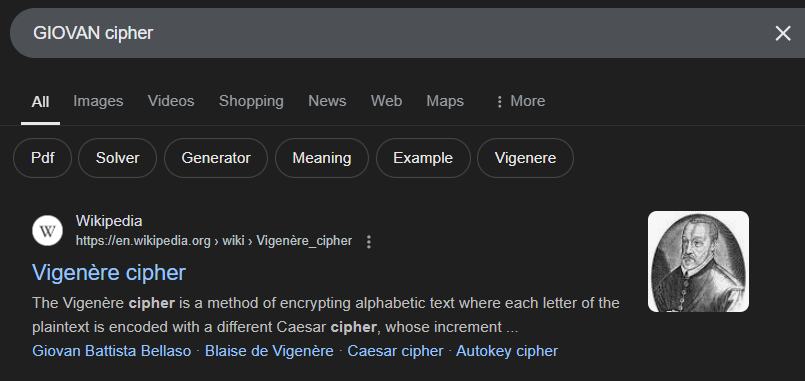Open three-dot options beside Wikipedia result URL

369,241
